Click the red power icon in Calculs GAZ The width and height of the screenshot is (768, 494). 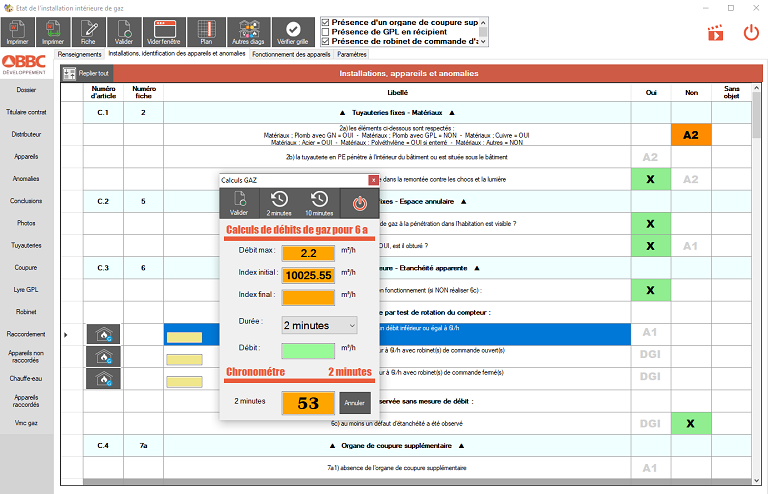click(x=360, y=203)
